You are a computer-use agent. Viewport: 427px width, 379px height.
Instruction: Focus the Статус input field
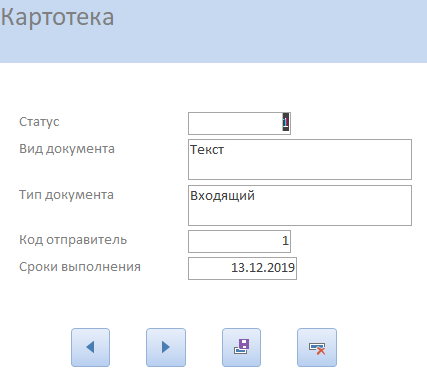click(239, 123)
